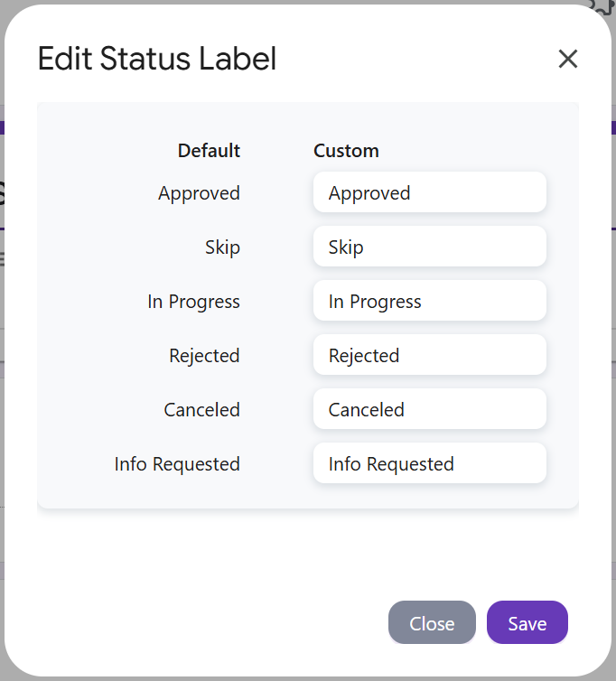
Task: Click the gray Close button
Action: tap(432, 622)
